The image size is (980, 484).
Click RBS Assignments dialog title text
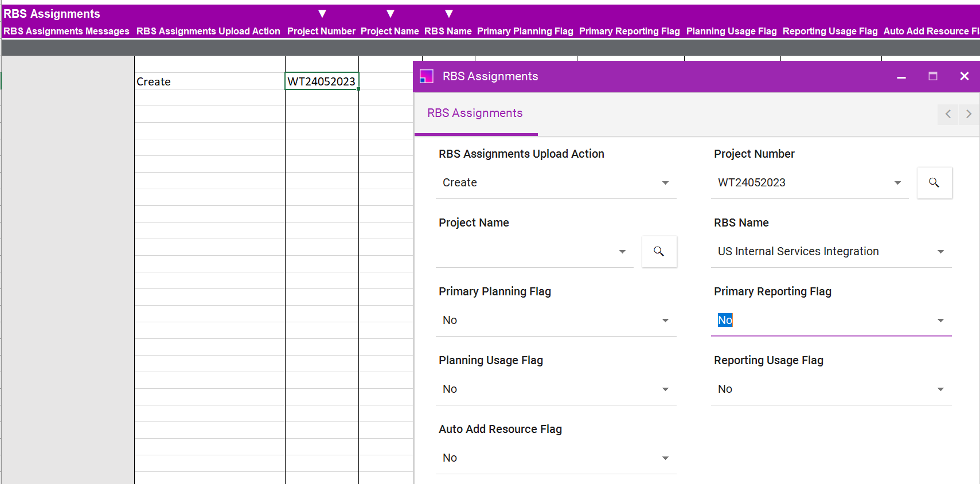click(490, 76)
